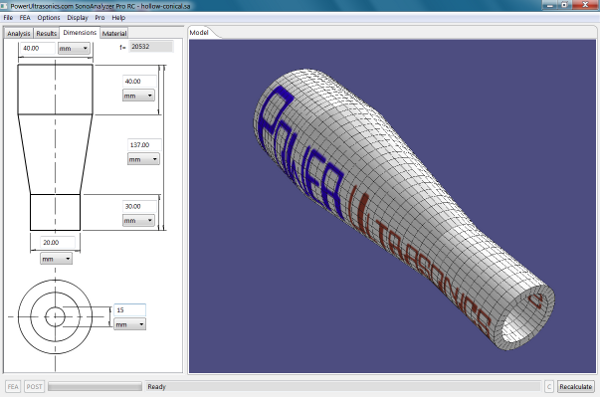Switch to the Analysis tab
600x397 pixels.
tap(18, 33)
